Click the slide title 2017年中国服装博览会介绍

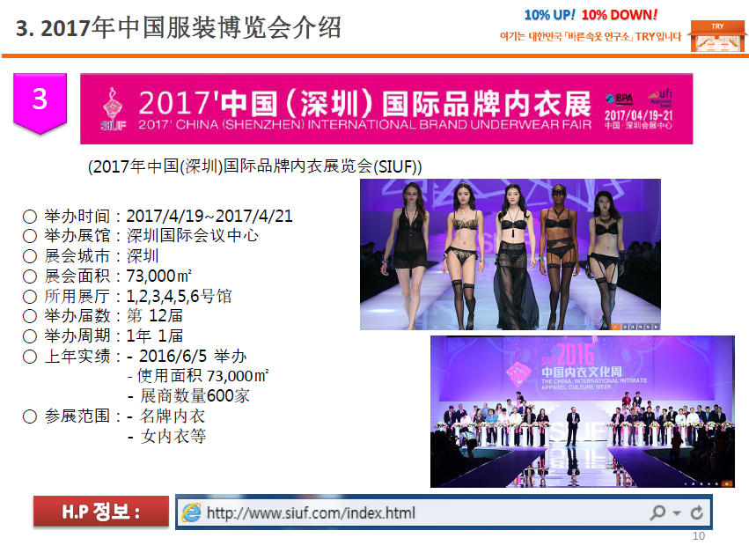point(179,27)
